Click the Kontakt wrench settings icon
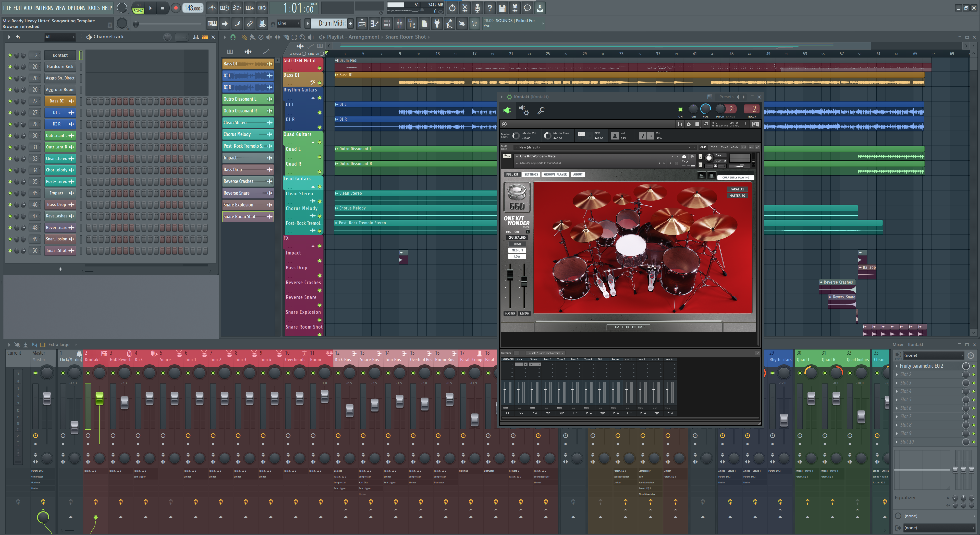This screenshot has width=980, height=535. (x=541, y=110)
